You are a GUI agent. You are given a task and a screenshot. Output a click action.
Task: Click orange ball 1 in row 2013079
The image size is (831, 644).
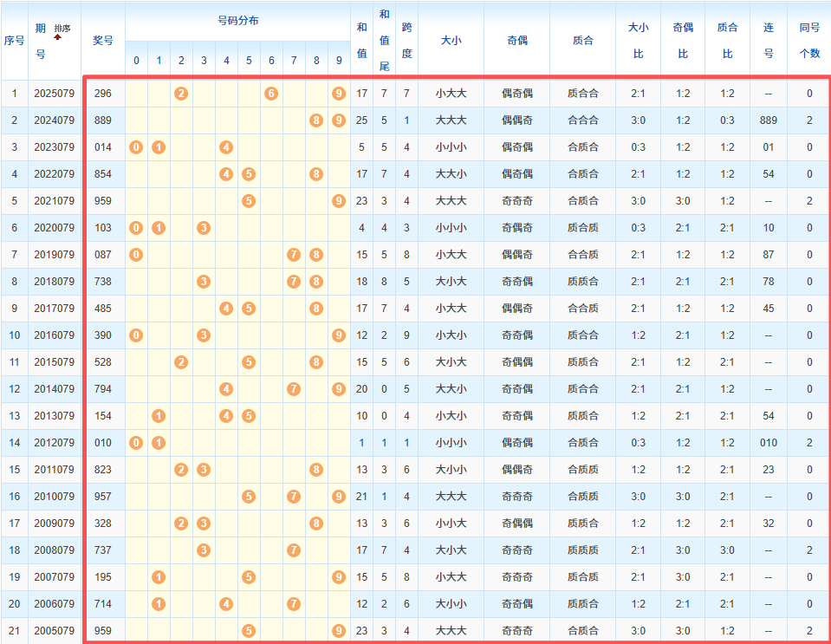[x=159, y=416]
